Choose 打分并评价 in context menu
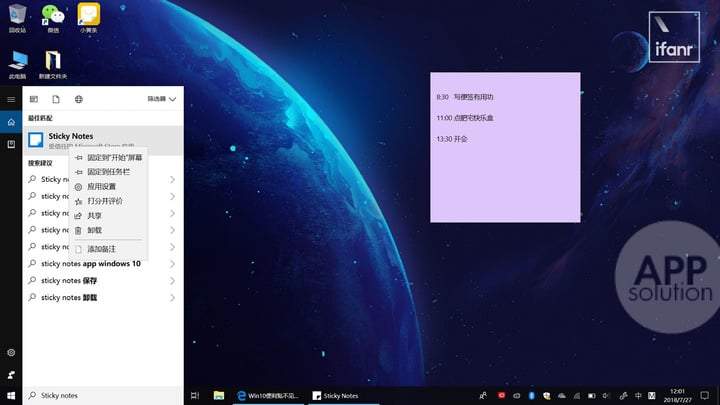The height and width of the screenshot is (405, 720). [109, 201]
